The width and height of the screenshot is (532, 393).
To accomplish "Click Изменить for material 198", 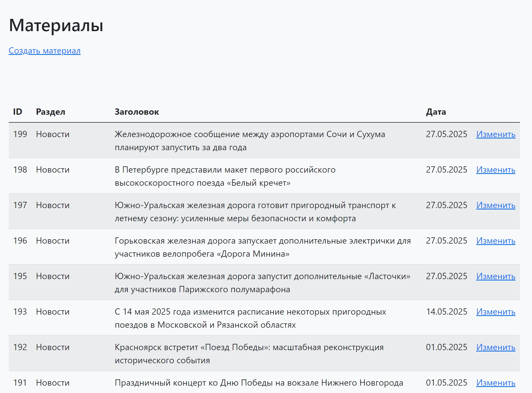I will point(496,170).
